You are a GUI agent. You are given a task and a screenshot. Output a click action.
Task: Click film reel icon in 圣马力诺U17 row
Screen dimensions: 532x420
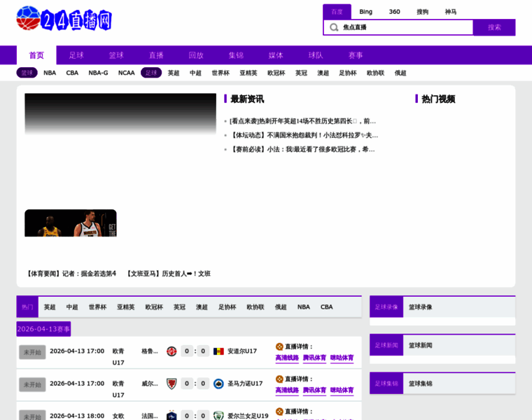pyautogui.click(x=279, y=379)
